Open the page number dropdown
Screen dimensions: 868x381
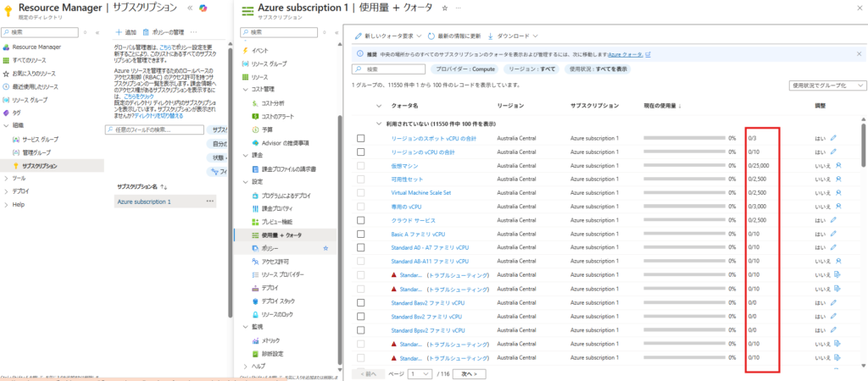420,374
